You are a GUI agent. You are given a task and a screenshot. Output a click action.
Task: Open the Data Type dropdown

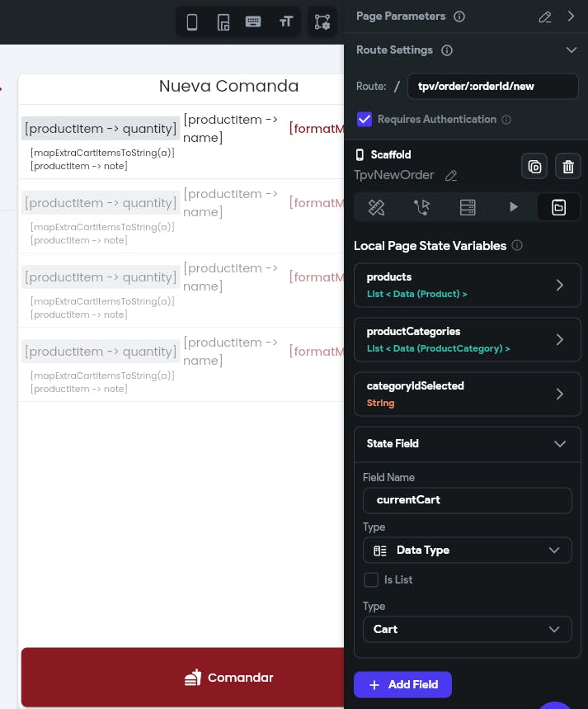467,550
